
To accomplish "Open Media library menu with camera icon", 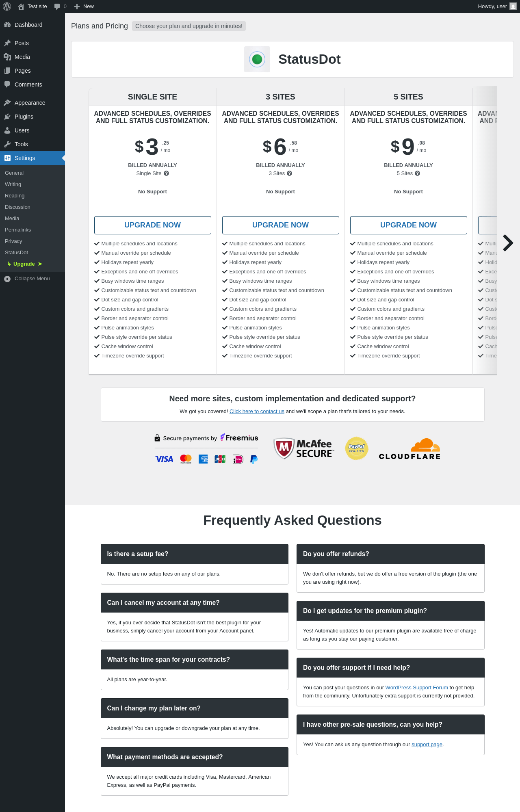I will (32, 57).
